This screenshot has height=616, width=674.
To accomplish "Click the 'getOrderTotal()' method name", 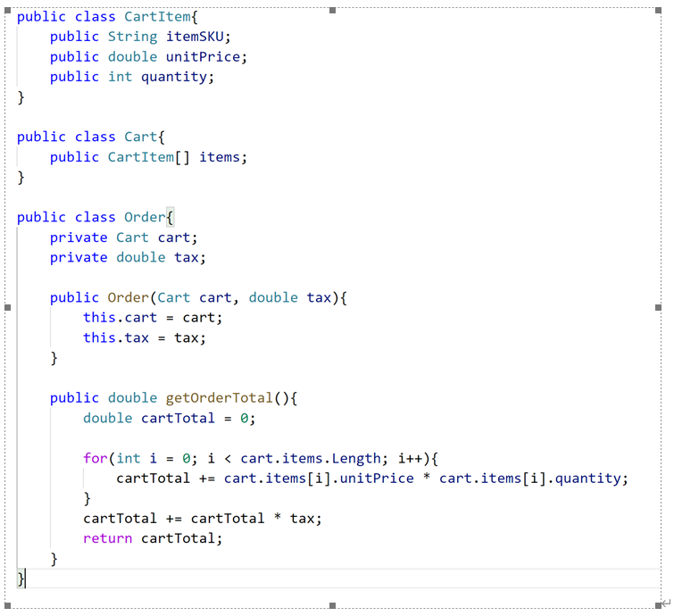I will click(227, 398).
